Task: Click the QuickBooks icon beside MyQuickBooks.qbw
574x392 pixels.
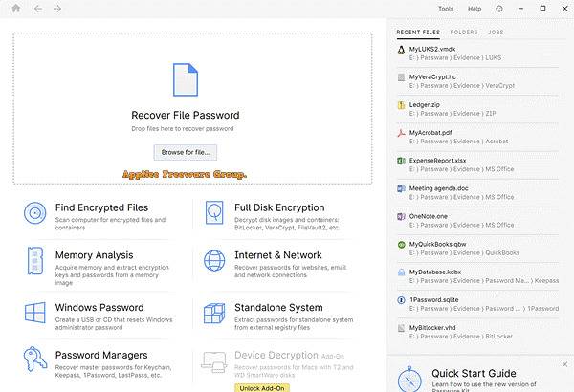Action: click(x=401, y=245)
